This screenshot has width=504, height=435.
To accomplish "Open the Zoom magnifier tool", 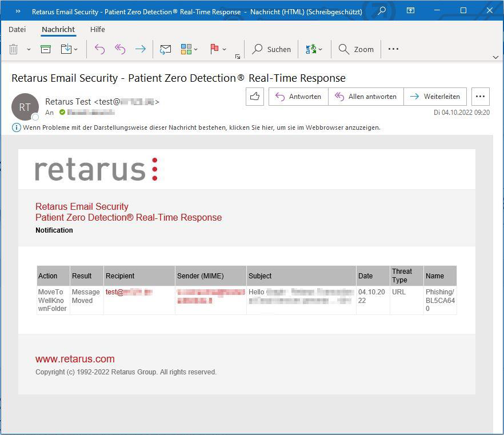I will [355, 49].
